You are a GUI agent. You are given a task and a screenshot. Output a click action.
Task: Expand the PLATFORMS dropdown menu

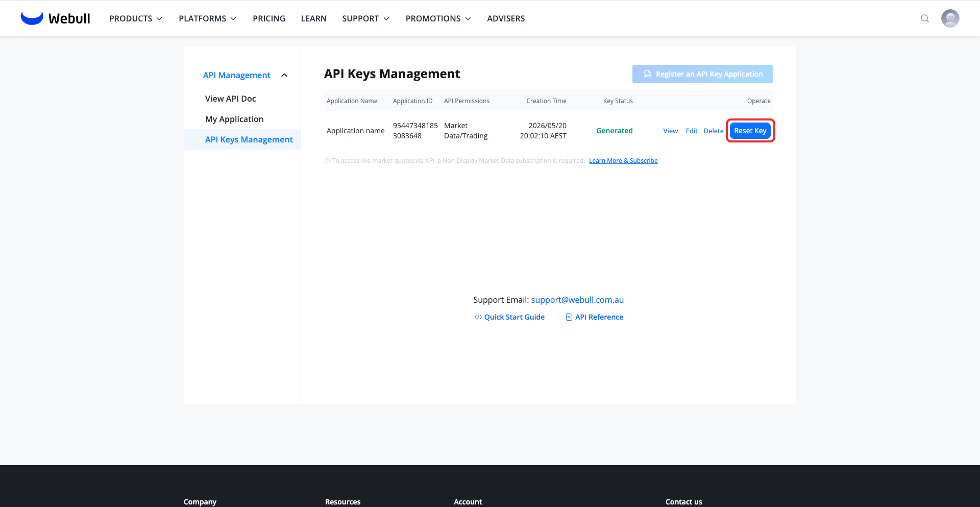207,18
